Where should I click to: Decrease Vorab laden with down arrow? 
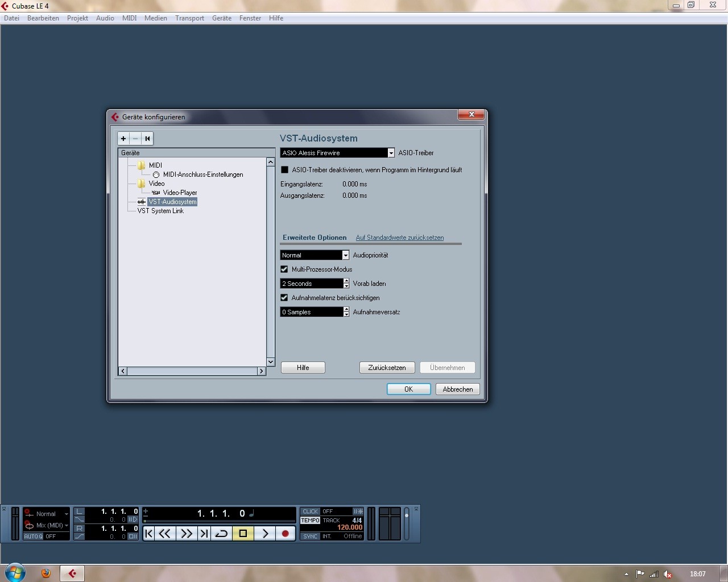(346, 286)
